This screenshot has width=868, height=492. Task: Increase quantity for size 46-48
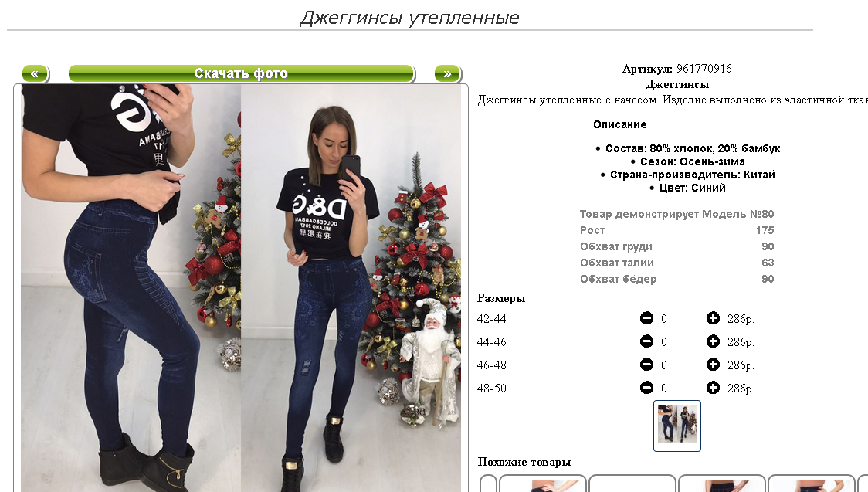(713, 365)
